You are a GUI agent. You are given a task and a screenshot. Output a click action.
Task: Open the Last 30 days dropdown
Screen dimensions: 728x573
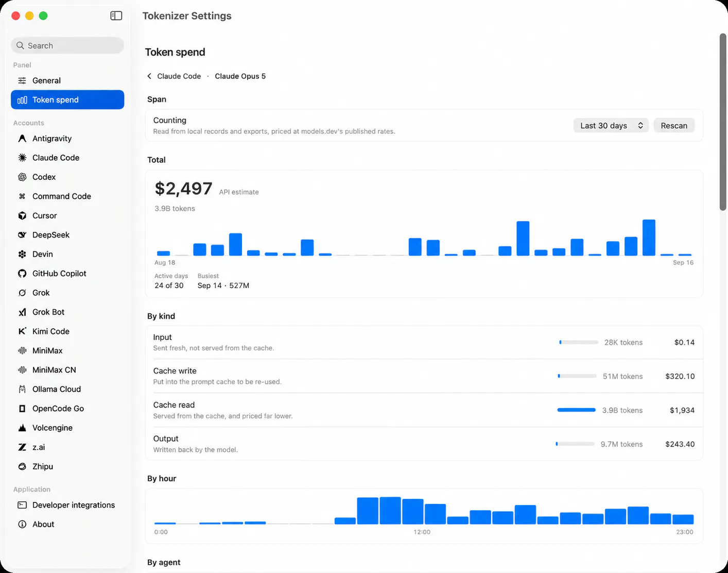612,126
